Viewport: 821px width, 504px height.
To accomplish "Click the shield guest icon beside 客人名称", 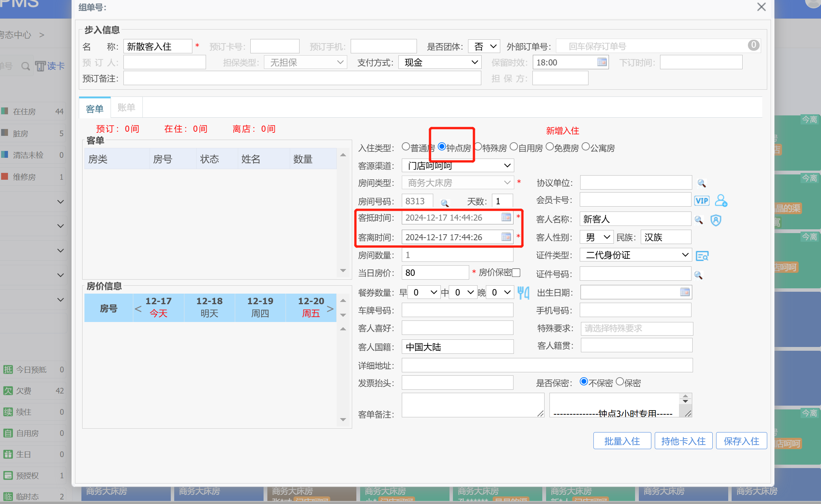I will pyautogui.click(x=716, y=220).
